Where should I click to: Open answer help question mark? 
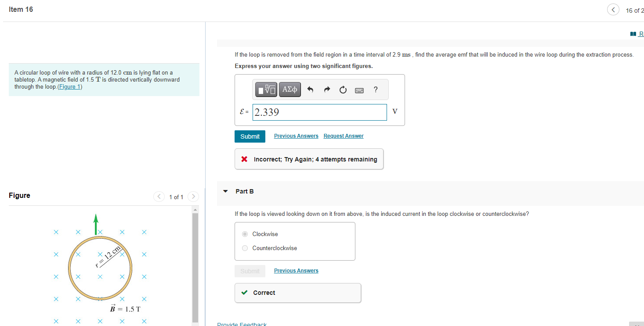pos(375,90)
